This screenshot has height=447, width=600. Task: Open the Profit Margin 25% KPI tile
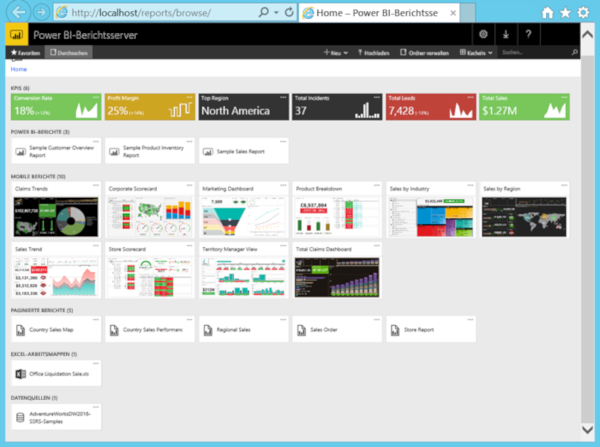pos(150,107)
